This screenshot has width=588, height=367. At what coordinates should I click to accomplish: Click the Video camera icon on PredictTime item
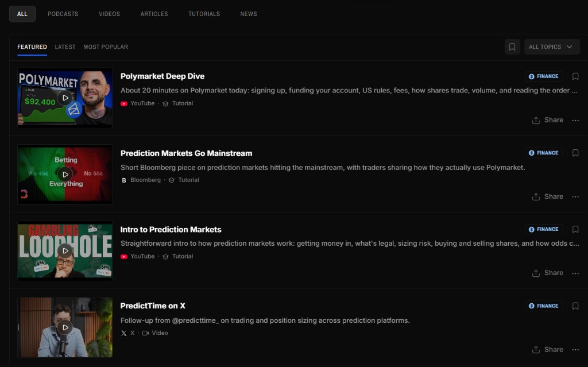(145, 333)
